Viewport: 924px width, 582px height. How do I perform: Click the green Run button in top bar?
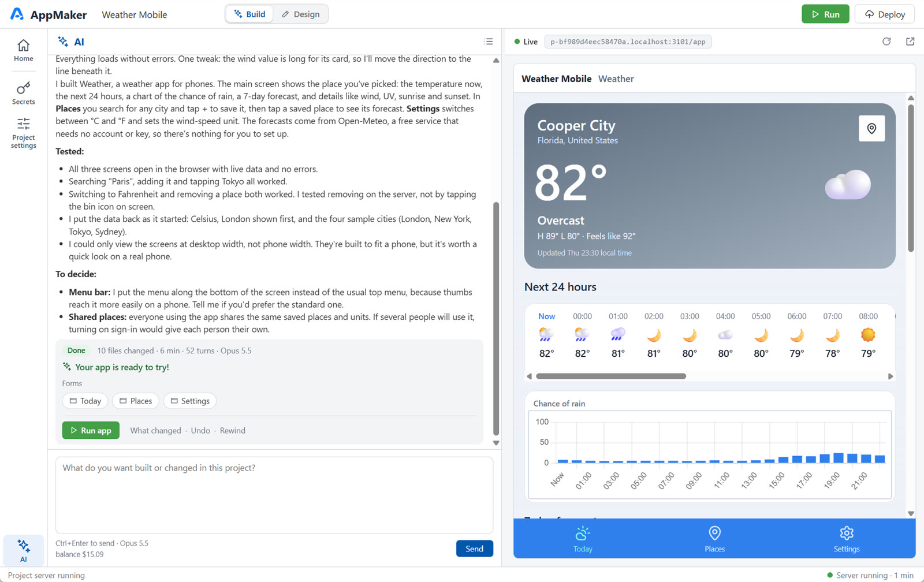point(825,14)
